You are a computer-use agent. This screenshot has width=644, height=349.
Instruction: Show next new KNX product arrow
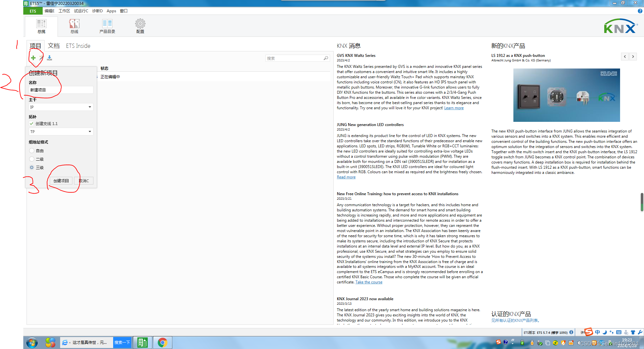(x=633, y=57)
